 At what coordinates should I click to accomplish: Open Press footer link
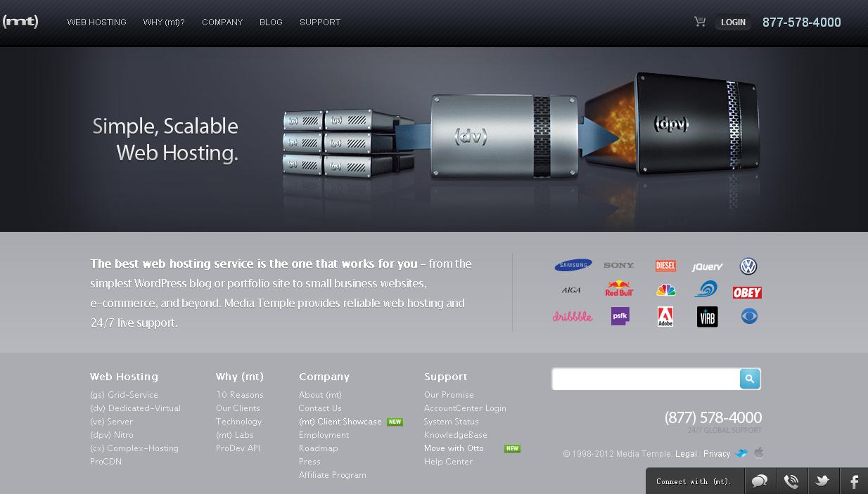[x=309, y=462]
